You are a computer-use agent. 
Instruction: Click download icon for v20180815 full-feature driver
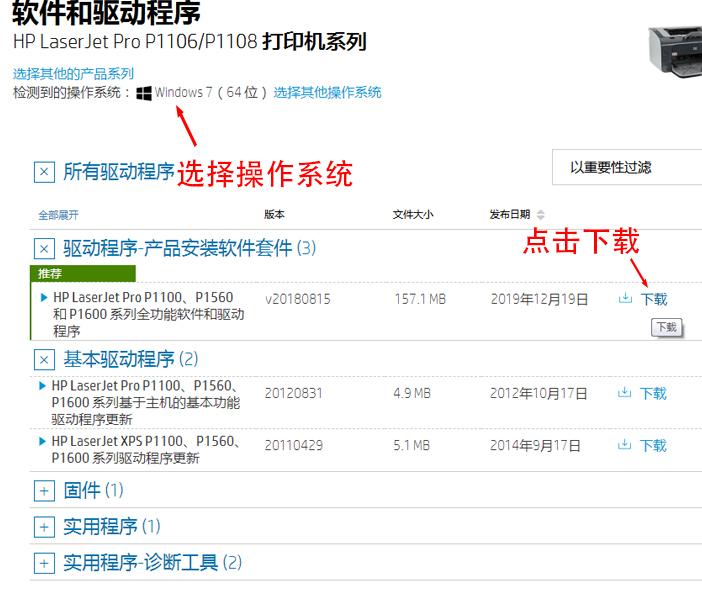[625, 298]
